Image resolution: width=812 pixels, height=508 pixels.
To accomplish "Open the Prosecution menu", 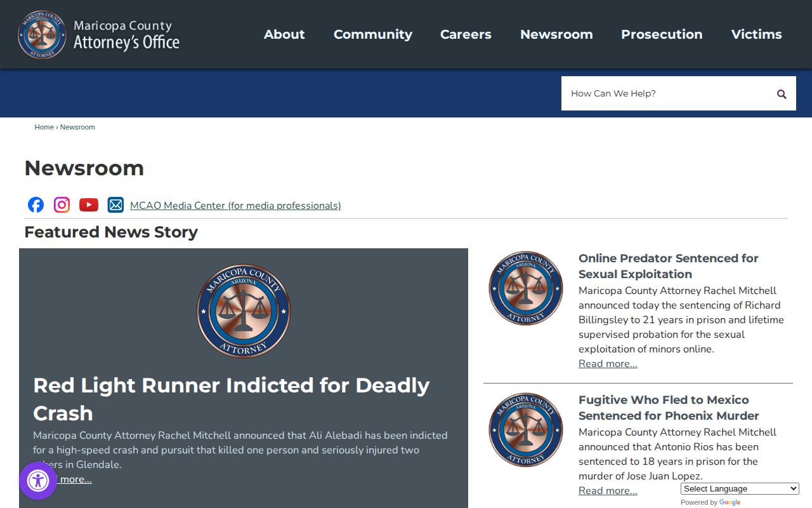I will pyautogui.click(x=662, y=34).
